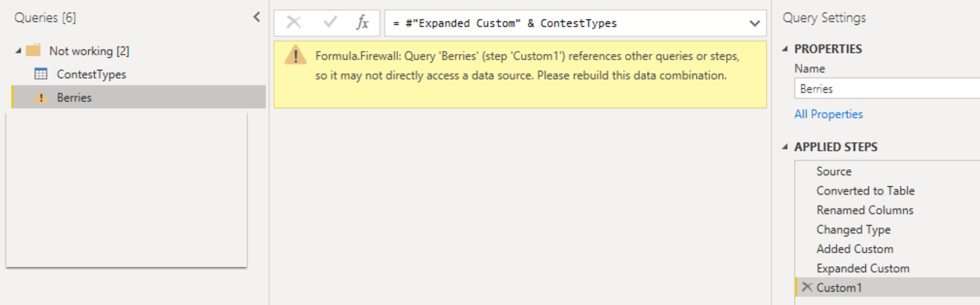The image size is (980, 305).
Task: Click the Not working folder icon
Action: coord(33,50)
